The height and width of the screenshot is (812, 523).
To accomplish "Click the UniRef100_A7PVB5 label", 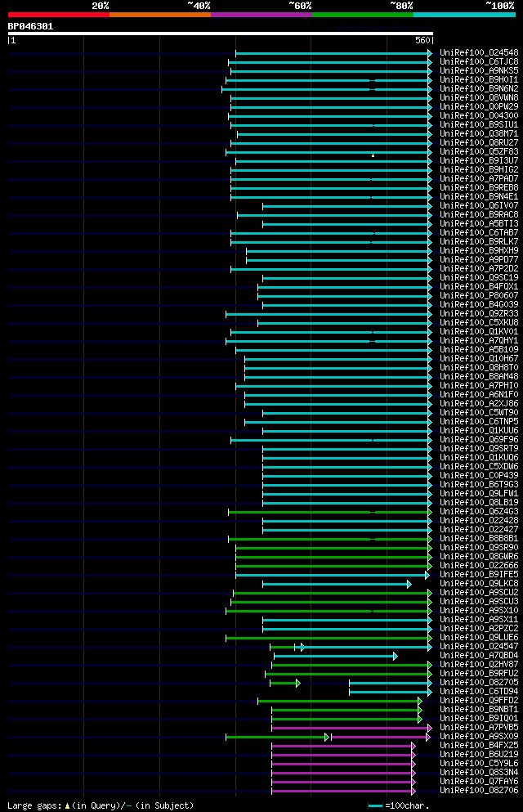I will [479, 728].
